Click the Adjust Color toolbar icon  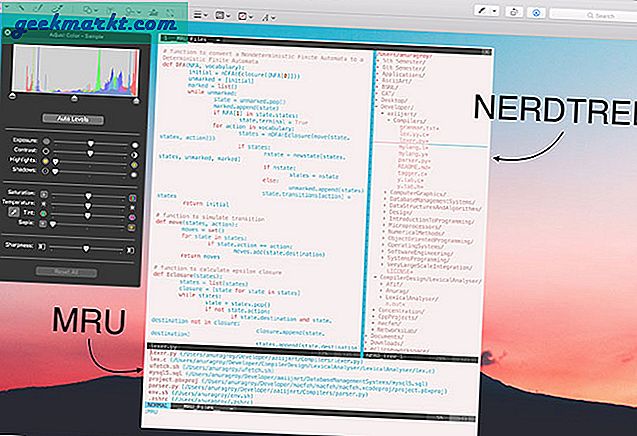[x=153, y=12]
